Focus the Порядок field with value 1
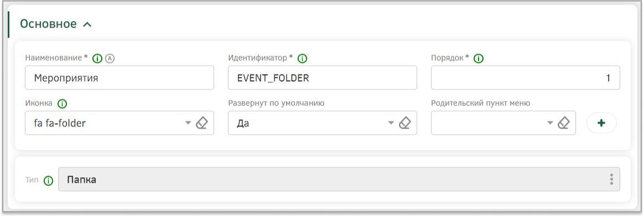Image resolution: width=644 pixels, height=217 pixels. tap(525, 77)
